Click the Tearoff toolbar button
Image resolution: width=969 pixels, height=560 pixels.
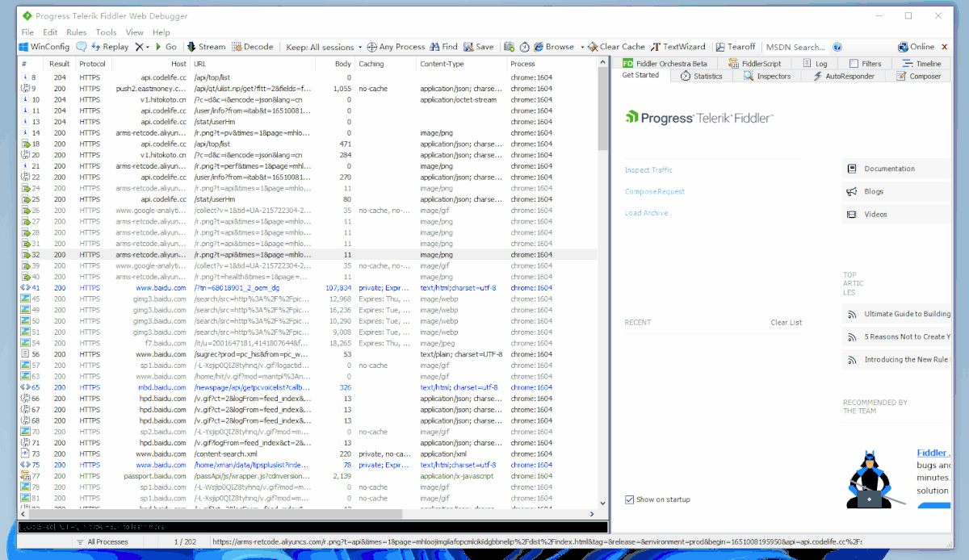click(x=736, y=47)
